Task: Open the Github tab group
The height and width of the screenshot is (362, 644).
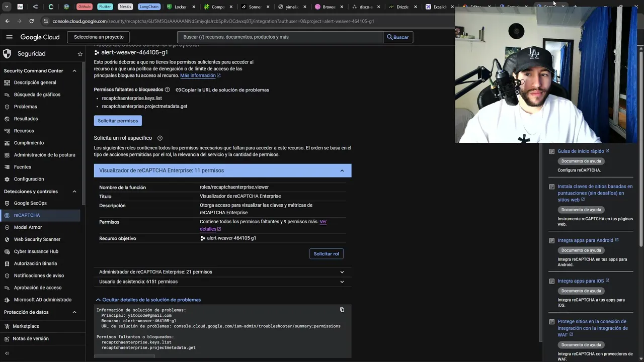Action: (85, 7)
